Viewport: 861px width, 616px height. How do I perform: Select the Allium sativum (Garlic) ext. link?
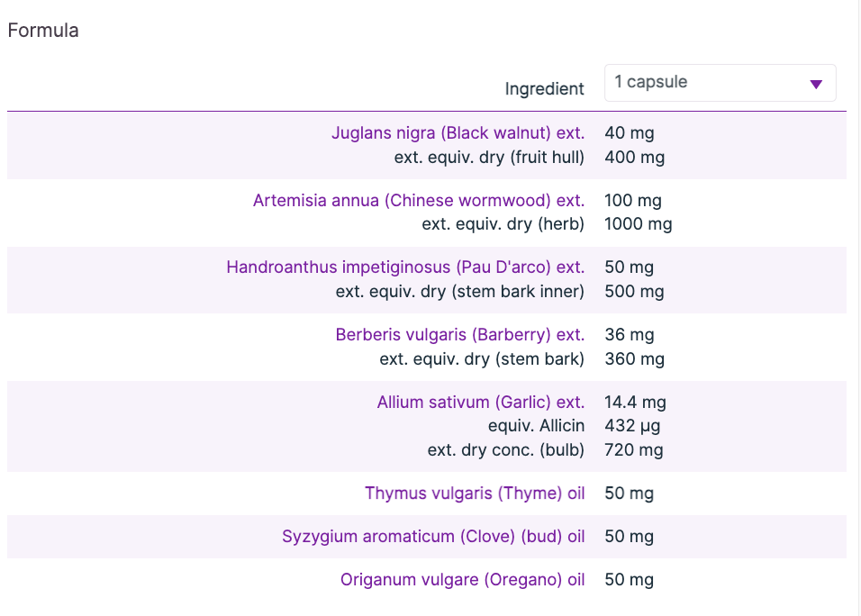pyautogui.click(x=480, y=403)
